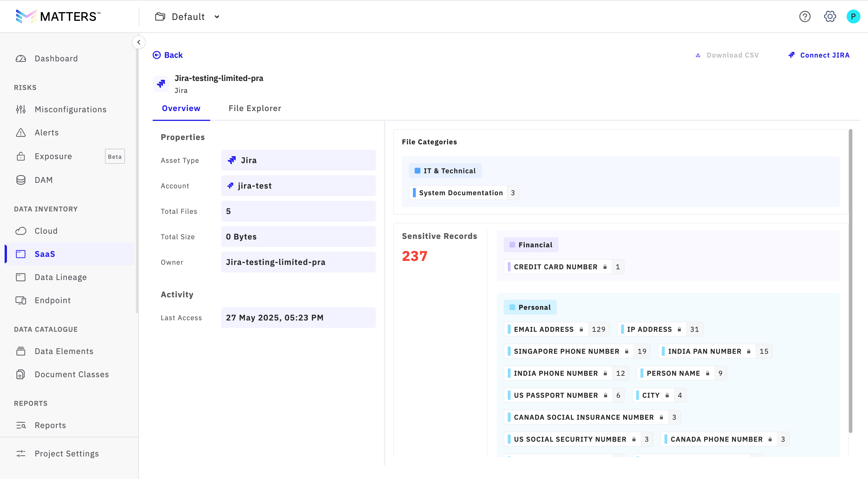Open the Exposure page
The height and width of the screenshot is (479, 868).
pyautogui.click(x=69, y=156)
